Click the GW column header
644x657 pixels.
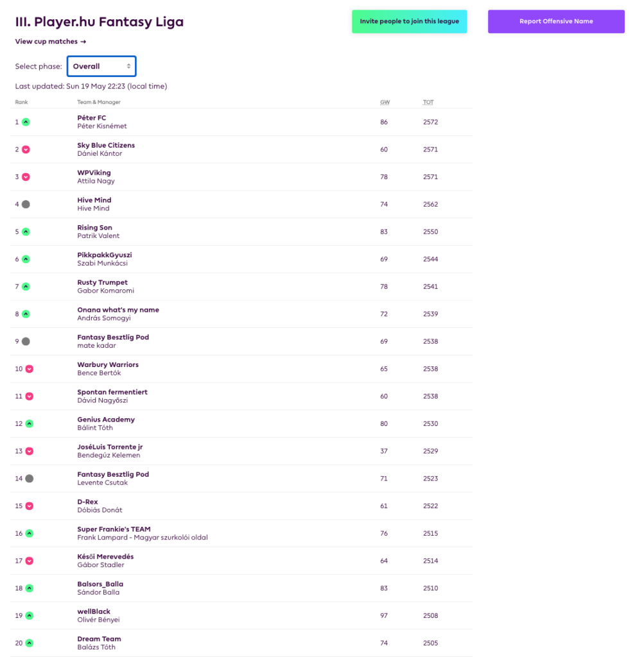[384, 102]
